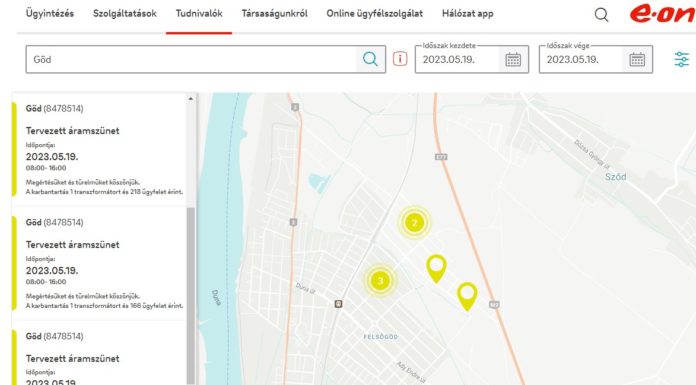Open the Társaságunkról menu
The height and width of the screenshot is (385, 696).
click(274, 14)
